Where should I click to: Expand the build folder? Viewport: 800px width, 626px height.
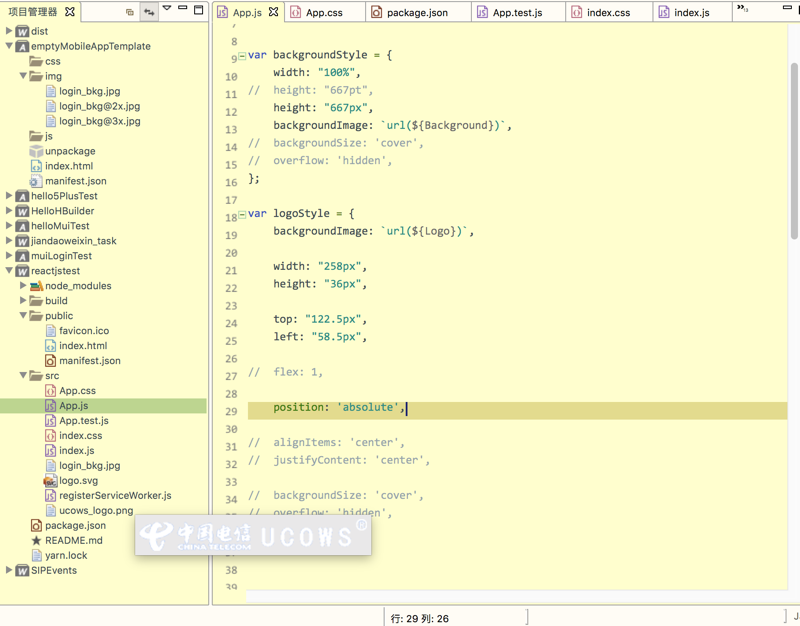(23, 301)
